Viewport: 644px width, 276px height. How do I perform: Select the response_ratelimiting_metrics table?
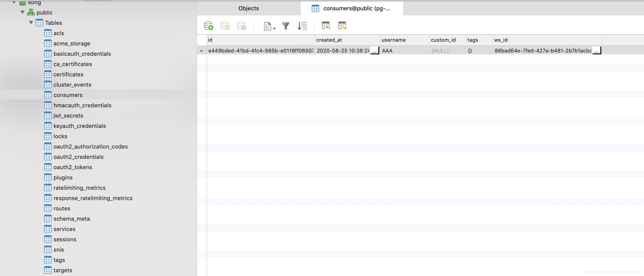tap(93, 198)
